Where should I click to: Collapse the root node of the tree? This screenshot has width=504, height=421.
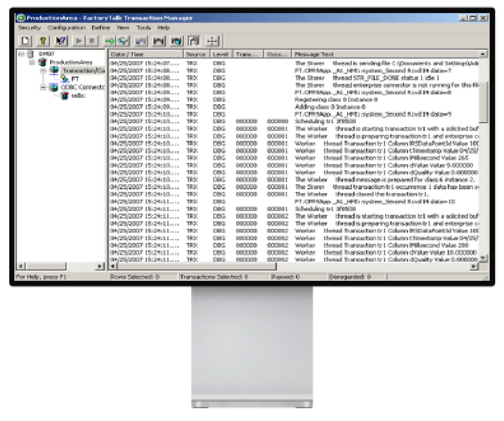tap(21, 54)
